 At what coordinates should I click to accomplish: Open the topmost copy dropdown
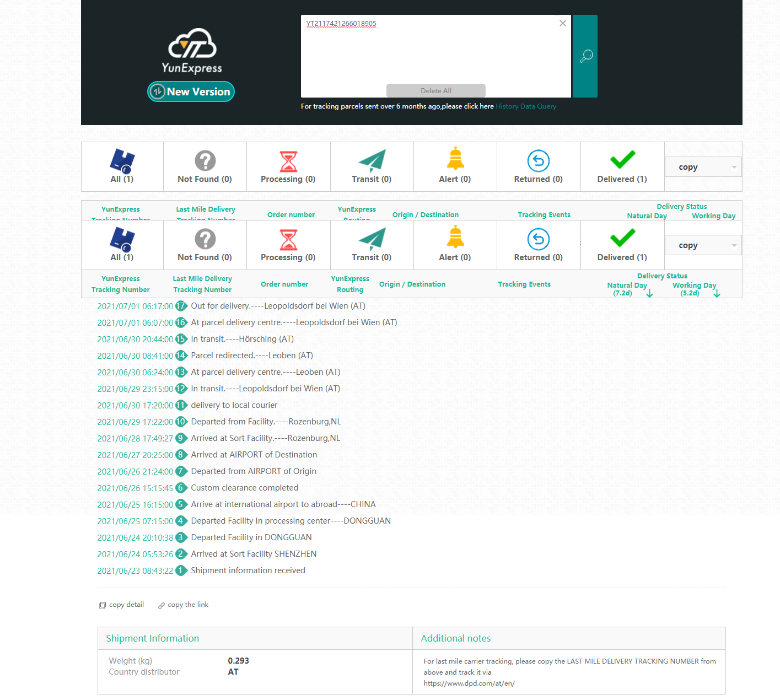703,167
